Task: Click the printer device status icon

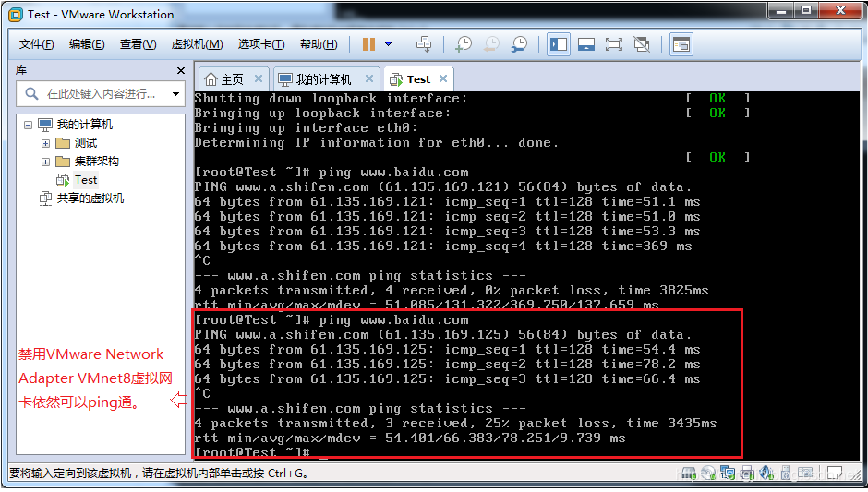Action: pyautogui.click(x=746, y=474)
